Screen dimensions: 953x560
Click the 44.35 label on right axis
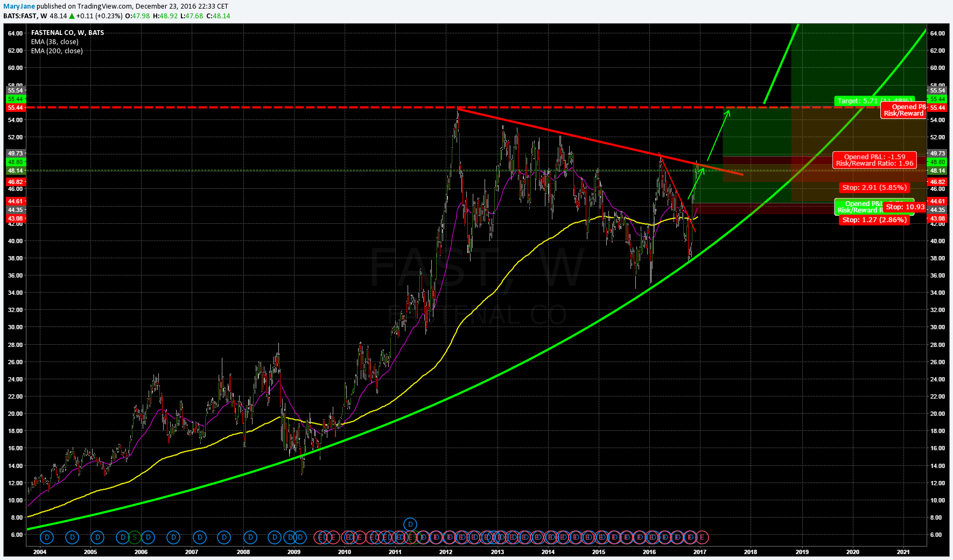point(937,210)
